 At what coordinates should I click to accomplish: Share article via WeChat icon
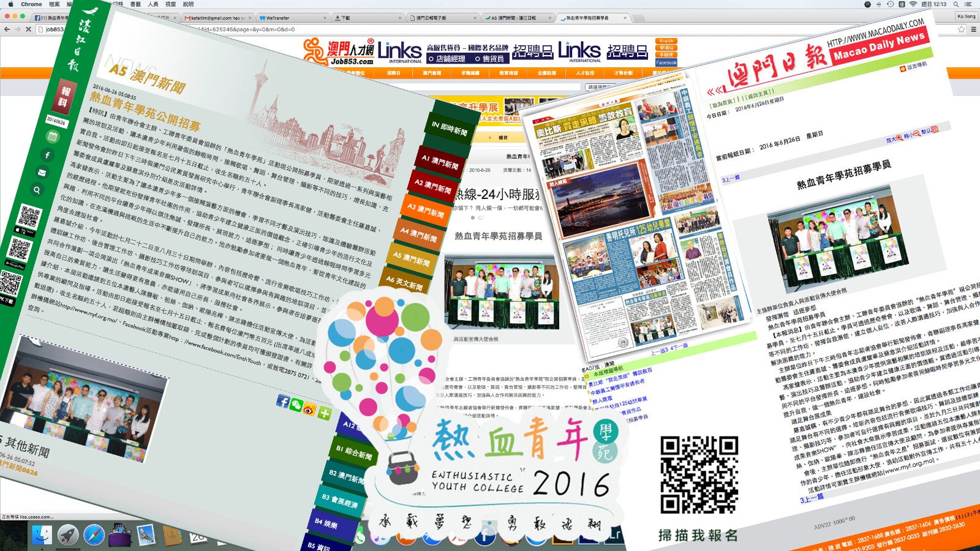pyautogui.click(x=296, y=405)
